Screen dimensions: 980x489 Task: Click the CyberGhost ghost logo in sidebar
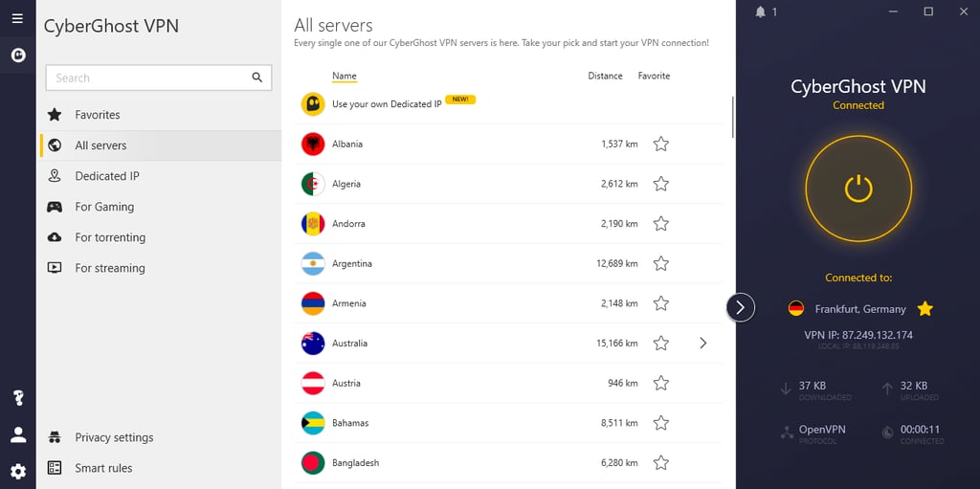[18, 56]
